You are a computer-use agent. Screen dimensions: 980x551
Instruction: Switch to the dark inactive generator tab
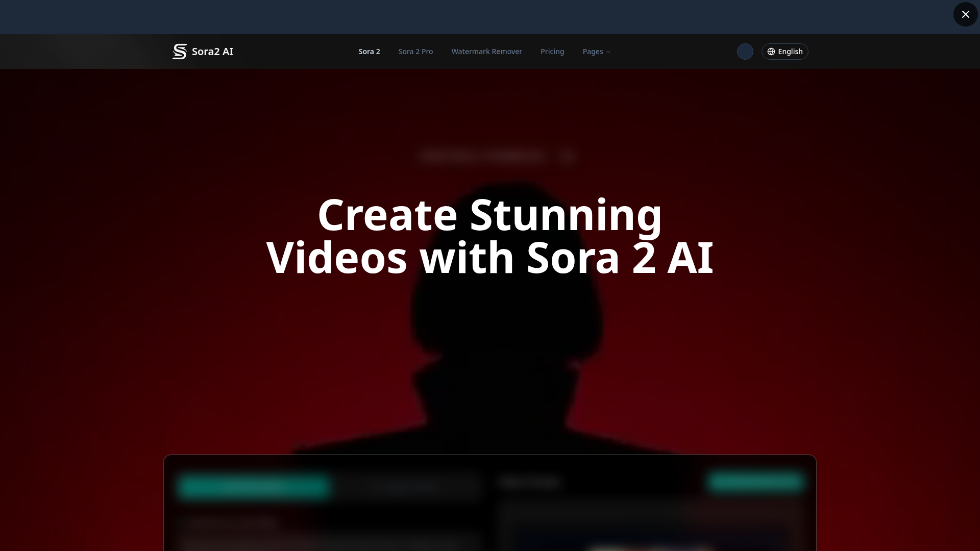[x=405, y=486]
